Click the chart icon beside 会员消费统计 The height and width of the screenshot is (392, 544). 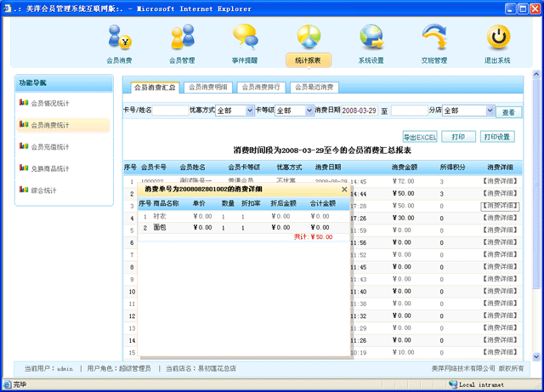tap(24, 124)
